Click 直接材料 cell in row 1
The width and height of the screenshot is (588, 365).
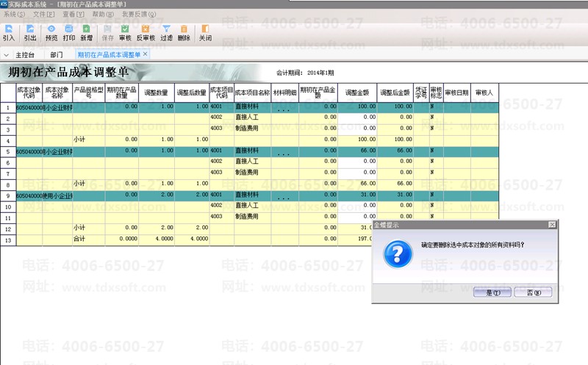click(x=252, y=107)
